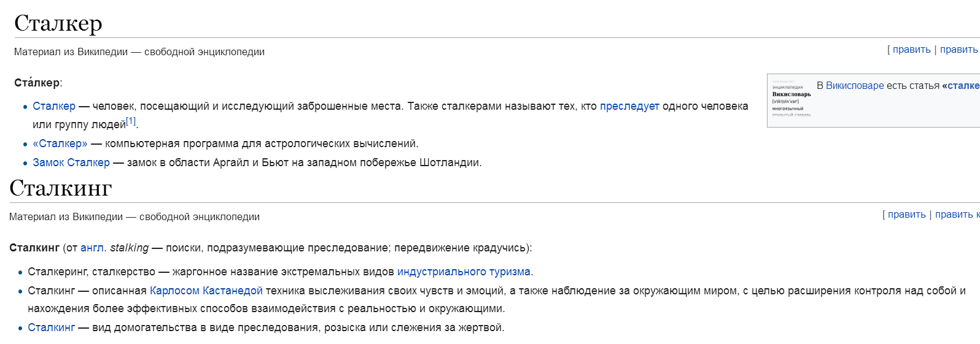Open the англ. language link
Viewport: 980px width, 344px height.
click(x=93, y=248)
